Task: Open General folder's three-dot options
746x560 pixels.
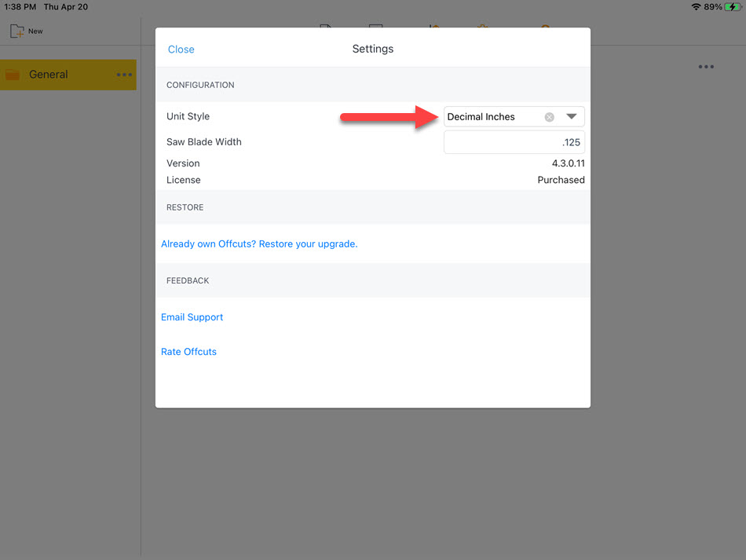Action: click(x=124, y=75)
